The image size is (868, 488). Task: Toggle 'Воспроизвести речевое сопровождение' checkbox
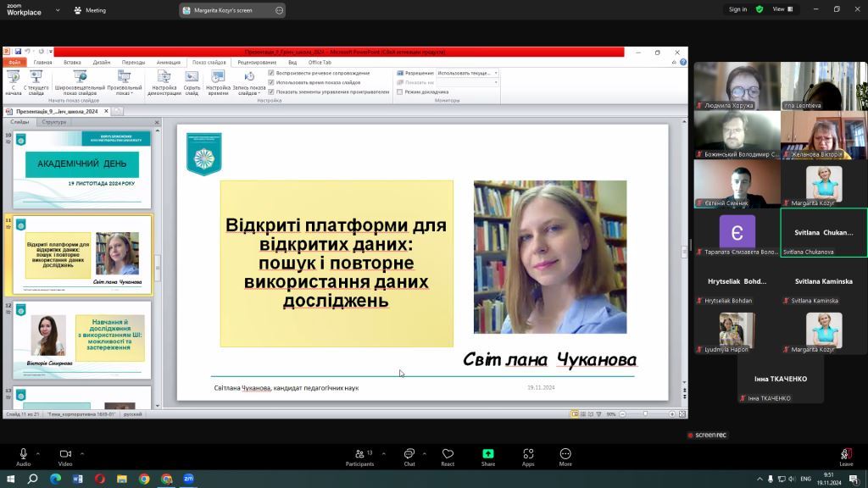(x=271, y=73)
